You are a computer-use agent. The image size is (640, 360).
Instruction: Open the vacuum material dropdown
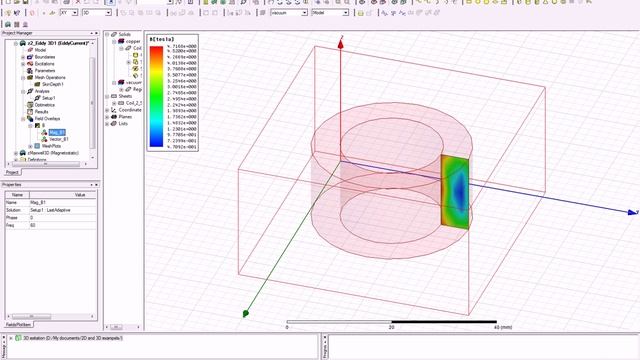pyautogui.click(x=304, y=13)
